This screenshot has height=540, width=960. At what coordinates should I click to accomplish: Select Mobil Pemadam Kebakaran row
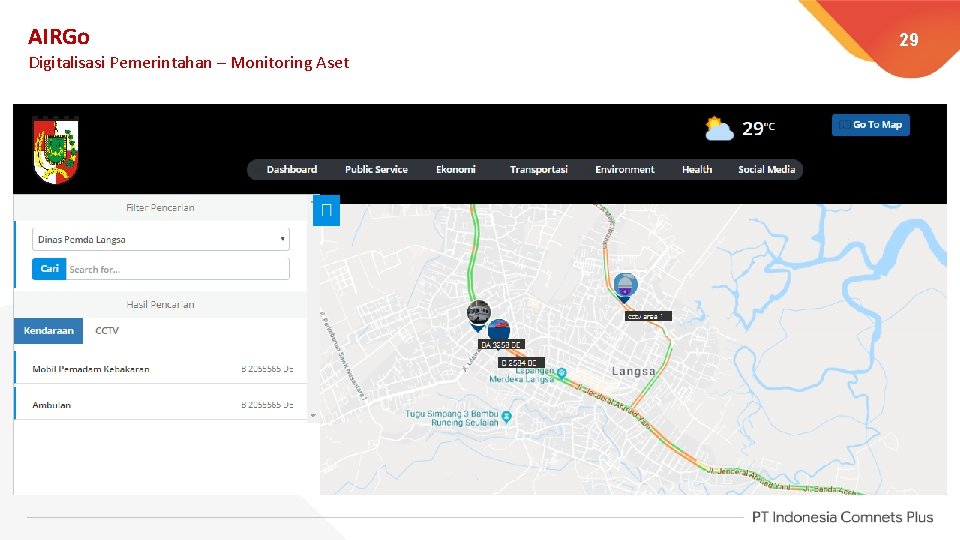click(160, 369)
